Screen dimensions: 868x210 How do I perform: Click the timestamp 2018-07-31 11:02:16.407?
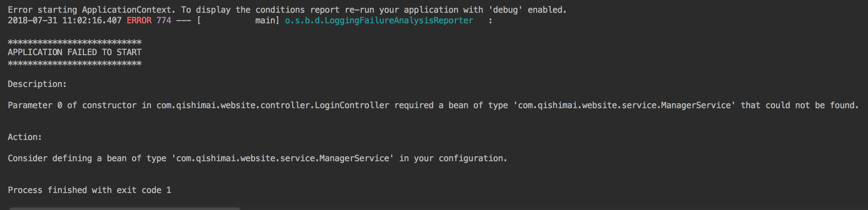click(64, 21)
